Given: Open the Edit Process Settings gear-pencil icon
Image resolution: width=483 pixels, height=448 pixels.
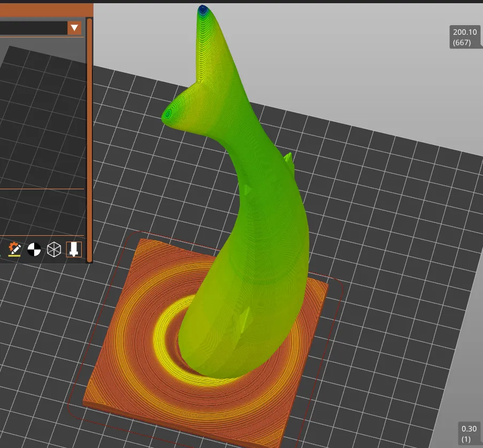Looking at the screenshot, I should [14, 248].
